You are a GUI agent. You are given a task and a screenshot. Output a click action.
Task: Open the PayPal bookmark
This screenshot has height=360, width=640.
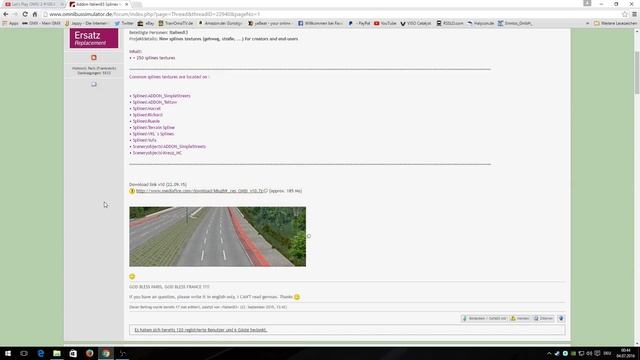[359, 23]
